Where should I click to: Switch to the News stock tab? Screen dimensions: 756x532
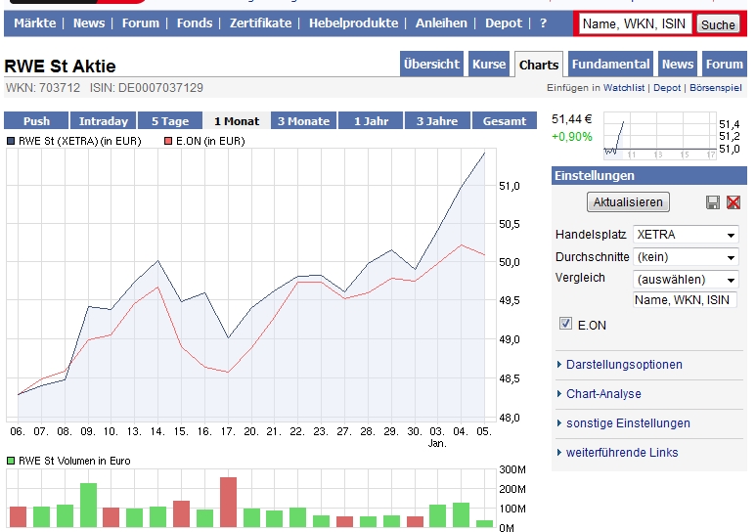pos(678,65)
